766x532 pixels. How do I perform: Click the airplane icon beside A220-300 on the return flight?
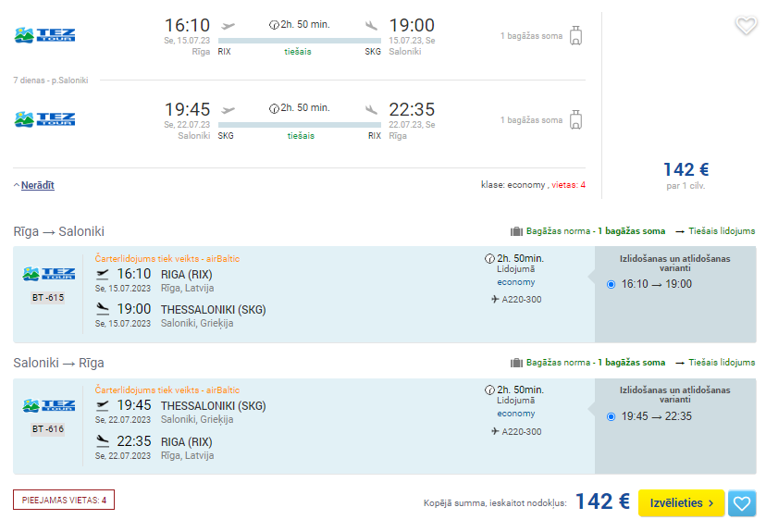point(495,431)
